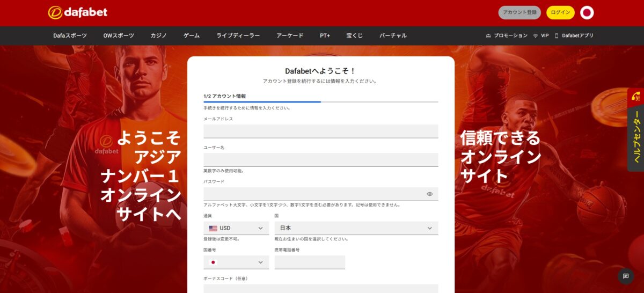Screen dimensions: 644x293
Task: Click the Japan flag in country code
Action: coord(213,262)
